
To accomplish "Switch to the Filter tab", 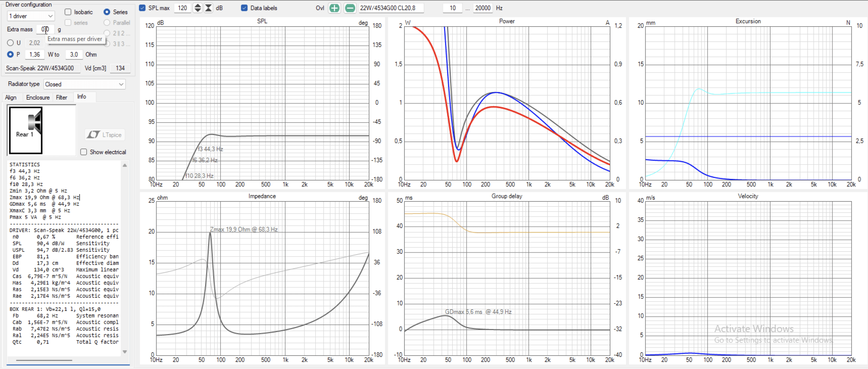I will [62, 97].
